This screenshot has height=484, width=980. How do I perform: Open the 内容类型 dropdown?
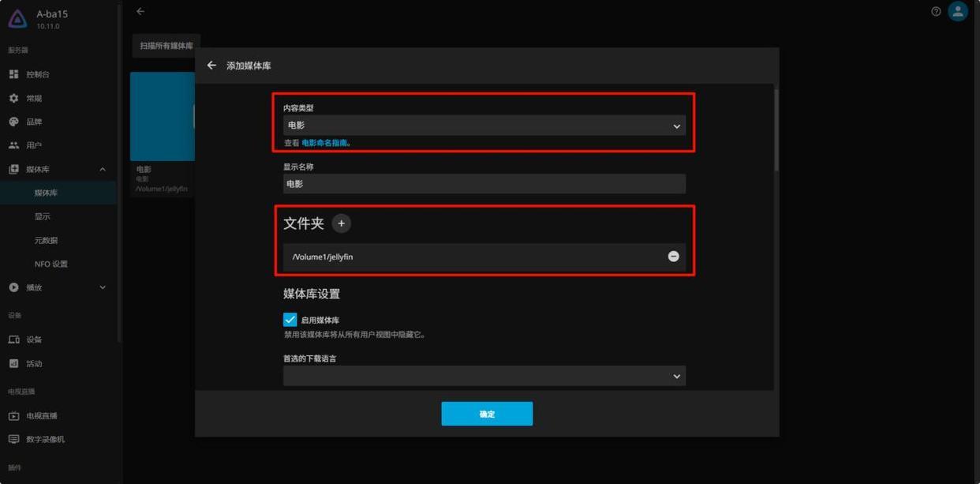pos(484,126)
